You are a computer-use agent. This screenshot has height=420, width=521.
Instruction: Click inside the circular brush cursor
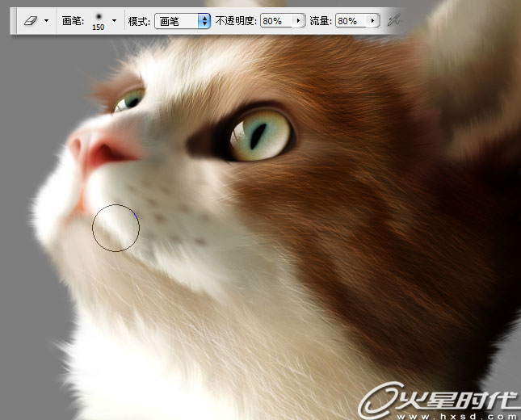point(116,228)
